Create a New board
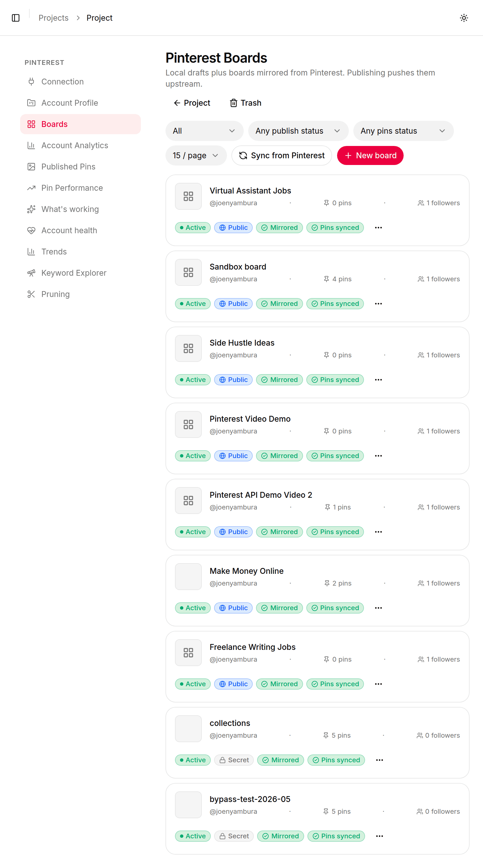Screen dimensions: 483x868 pos(370,155)
